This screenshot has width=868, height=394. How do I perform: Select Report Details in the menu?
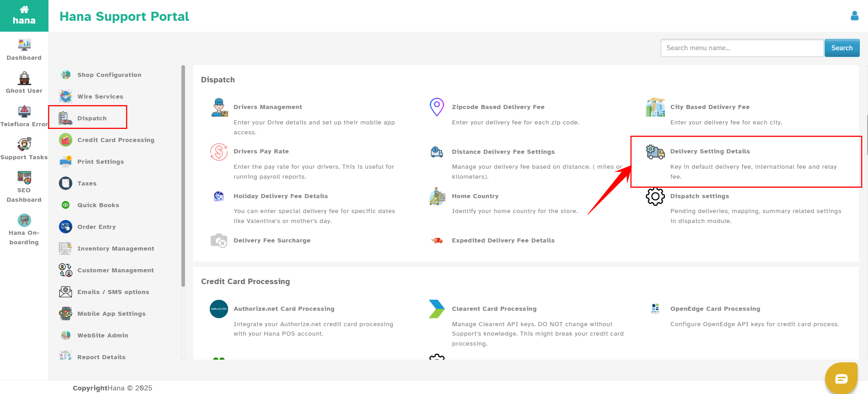point(101,357)
